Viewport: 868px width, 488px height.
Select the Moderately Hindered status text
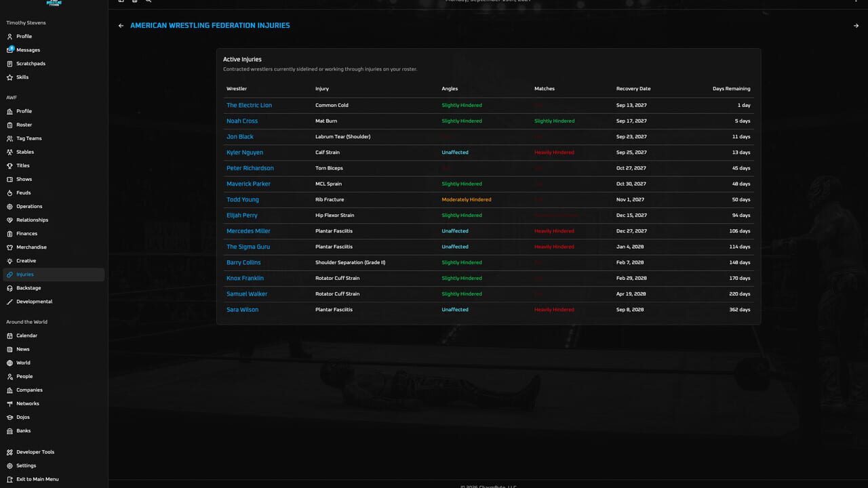click(467, 200)
